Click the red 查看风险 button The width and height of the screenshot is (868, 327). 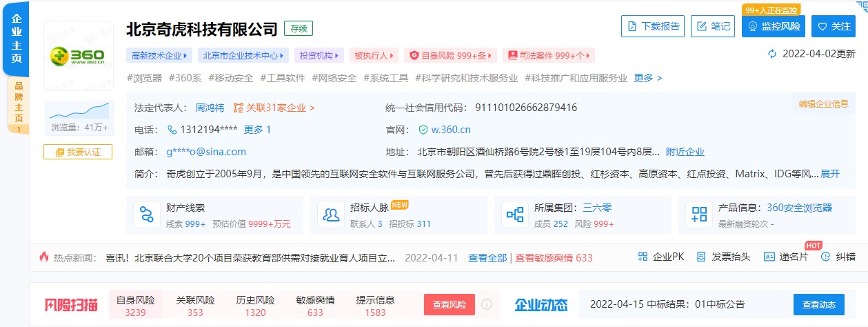click(450, 304)
